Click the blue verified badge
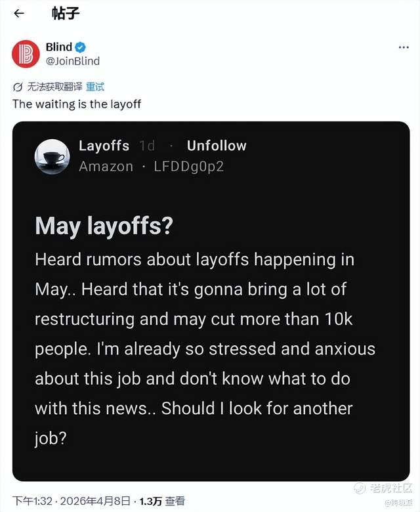Screen dimensions: 420x512 point(80,47)
